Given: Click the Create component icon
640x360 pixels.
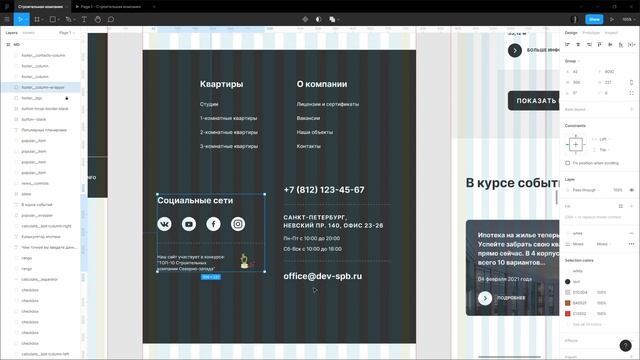Looking at the screenshot, I should 305,19.
